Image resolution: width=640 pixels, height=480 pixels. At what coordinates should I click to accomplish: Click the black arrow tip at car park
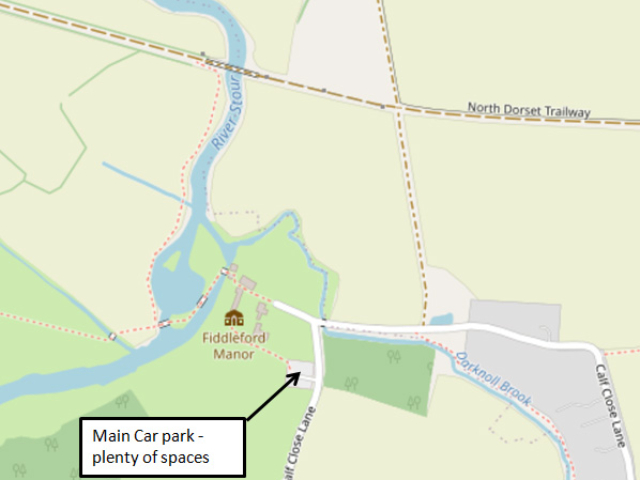pos(298,375)
